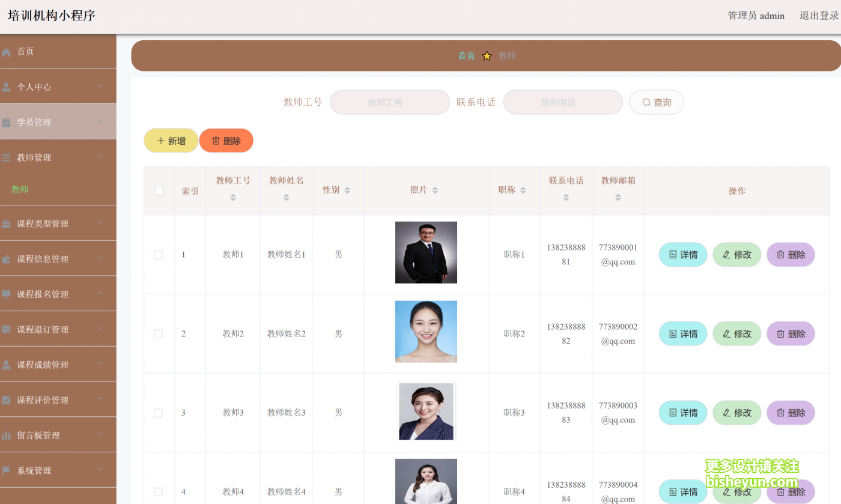The image size is (841, 504).
Task: Open 详情 for 教师2
Action: [683, 334]
